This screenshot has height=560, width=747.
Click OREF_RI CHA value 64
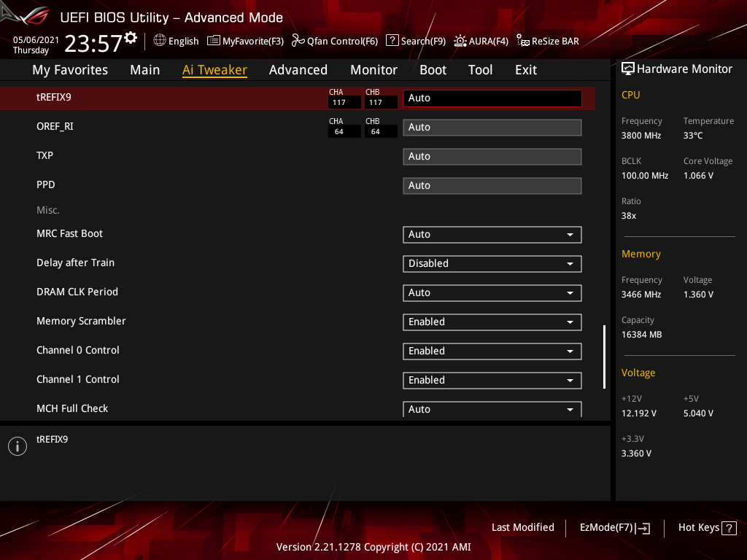[x=344, y=132]
